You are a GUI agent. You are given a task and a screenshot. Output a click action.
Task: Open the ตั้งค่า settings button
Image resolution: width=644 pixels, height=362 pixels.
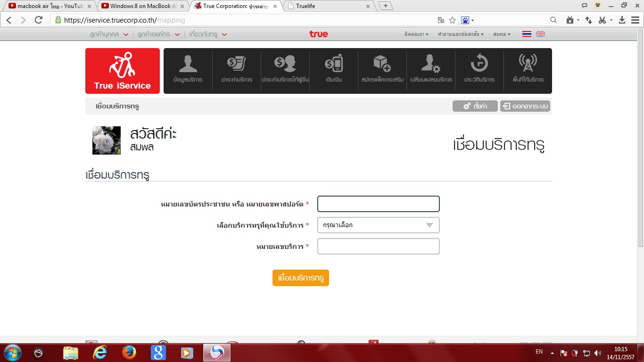point(475,106)
